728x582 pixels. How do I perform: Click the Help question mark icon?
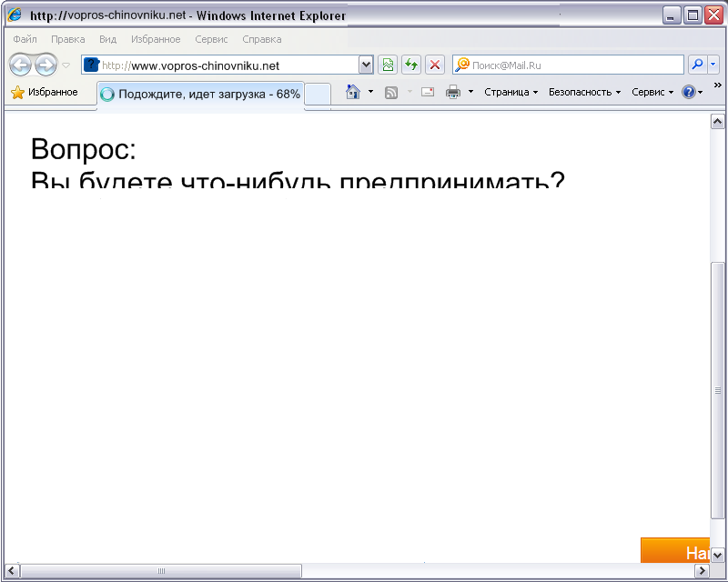click(x=689, y=92)
